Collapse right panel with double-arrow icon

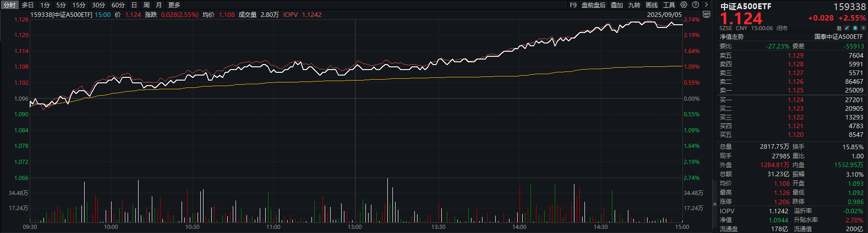point(715,204)
